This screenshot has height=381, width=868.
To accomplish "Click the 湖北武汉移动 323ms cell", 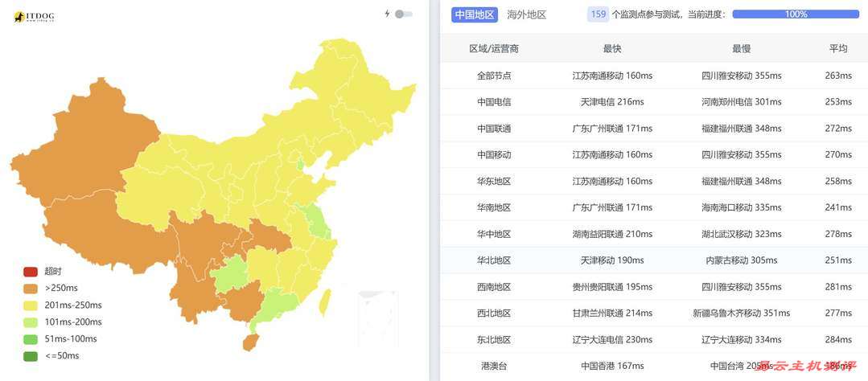I will (741, 234).
